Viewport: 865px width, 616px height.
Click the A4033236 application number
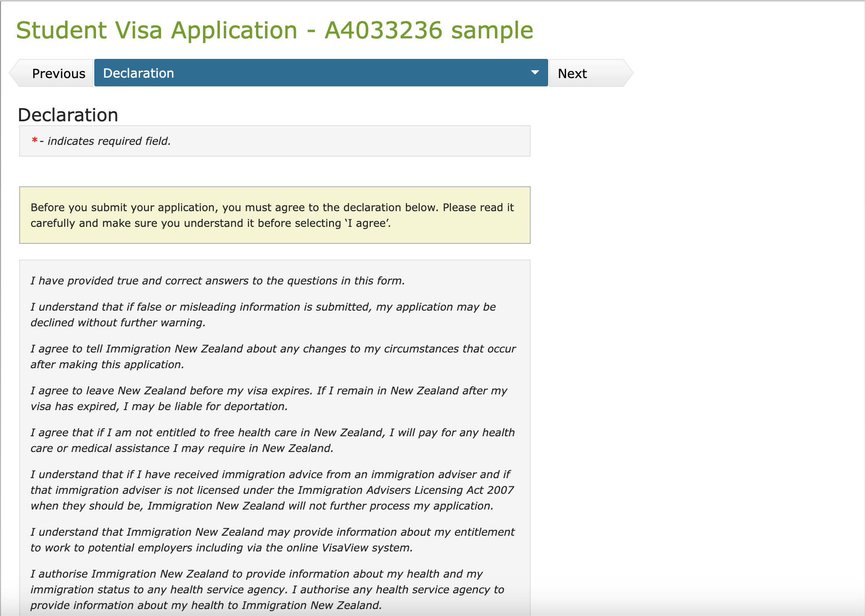pos(383,30)
